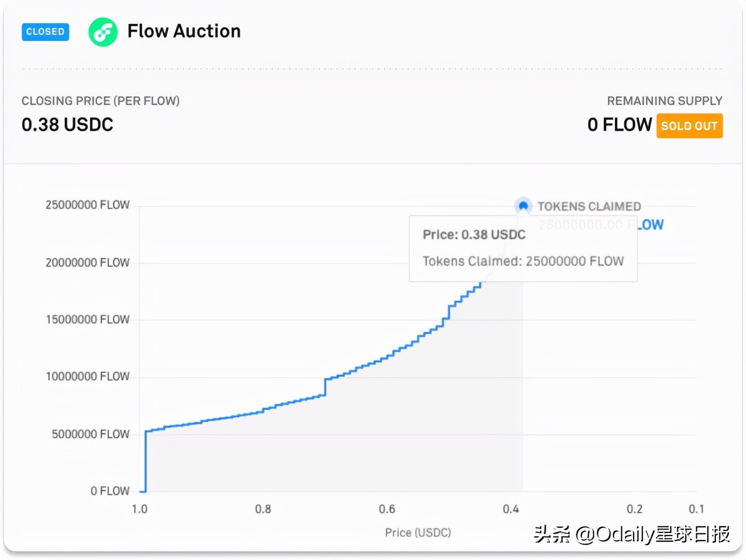This screenshot has height=560, width=746.
Task: Click the 0.38 USDC closing price text
Action: click(x=67, y=125)
